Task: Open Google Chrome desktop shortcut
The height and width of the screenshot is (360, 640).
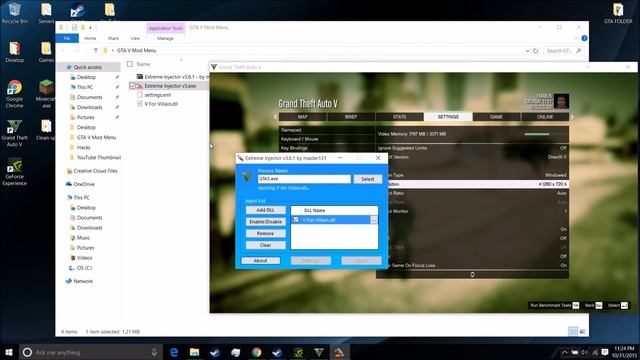Action: 15,94
